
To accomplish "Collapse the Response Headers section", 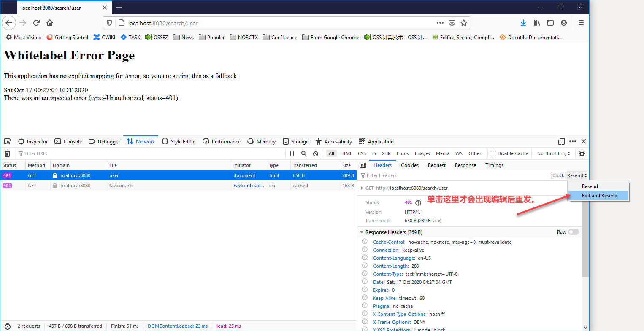I will [x=362, y=232].
